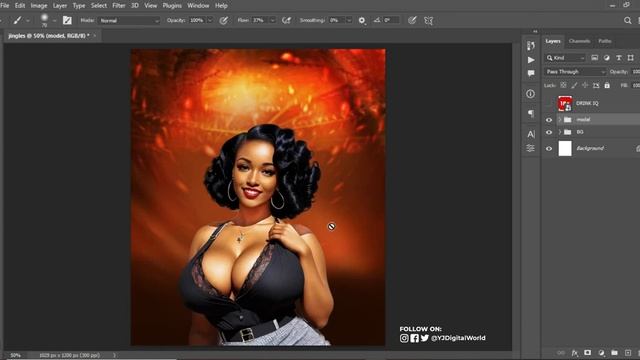The image size is (640, 360).
Task: Open the Window menu
Action: (198, 6)
